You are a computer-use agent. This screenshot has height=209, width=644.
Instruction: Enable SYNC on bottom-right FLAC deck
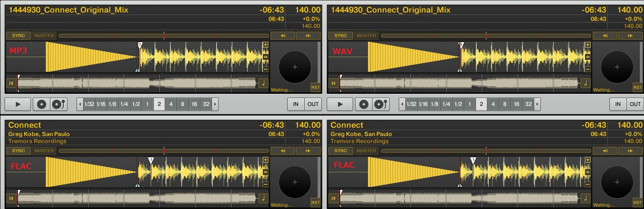click(x=341, y=151)
